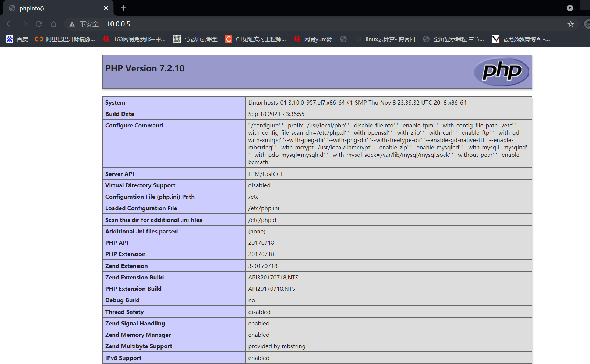Click the Virtual Directory Support label

[x=140, y=185]
